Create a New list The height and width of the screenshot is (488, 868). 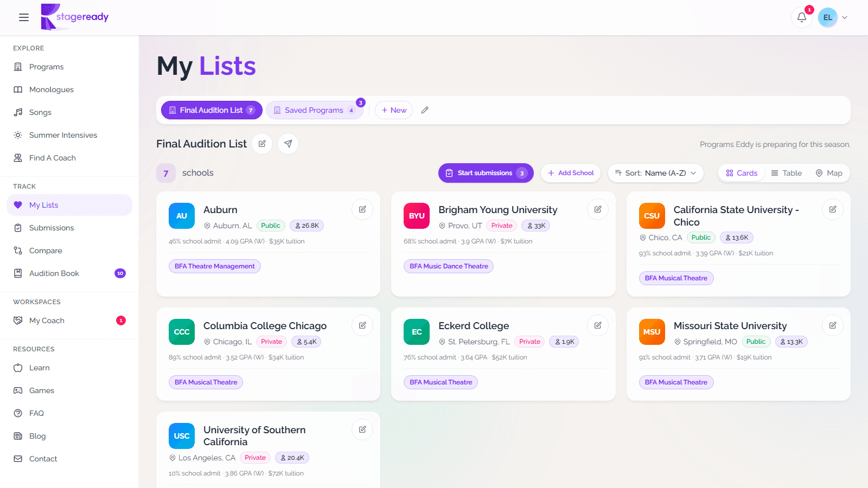(394, 110)
